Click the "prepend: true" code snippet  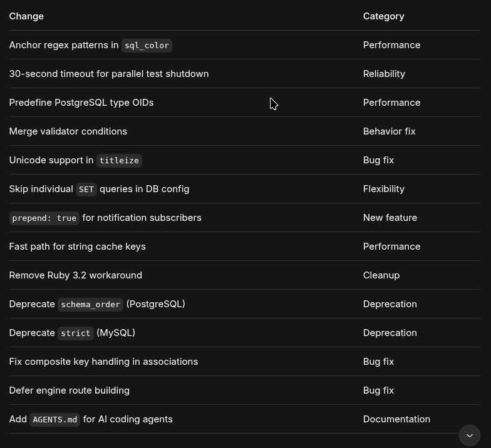click(44, 218)
